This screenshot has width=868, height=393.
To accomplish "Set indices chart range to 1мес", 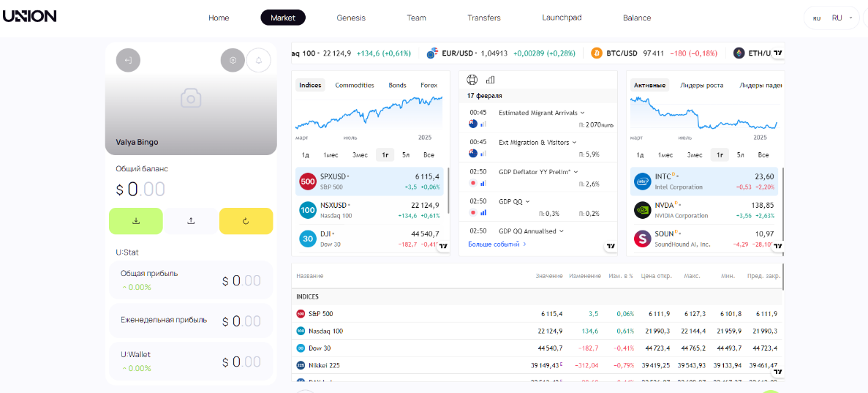I will [x=331, y=154].
